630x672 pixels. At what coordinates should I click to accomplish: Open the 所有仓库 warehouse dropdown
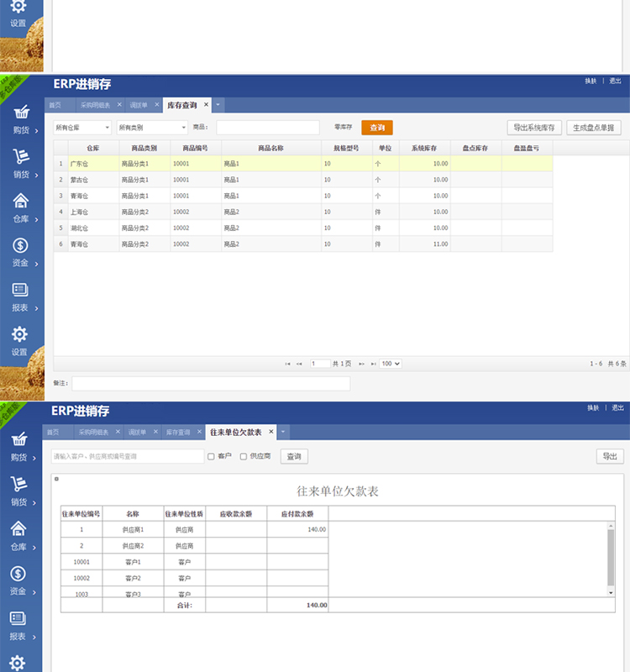[82, 128]
